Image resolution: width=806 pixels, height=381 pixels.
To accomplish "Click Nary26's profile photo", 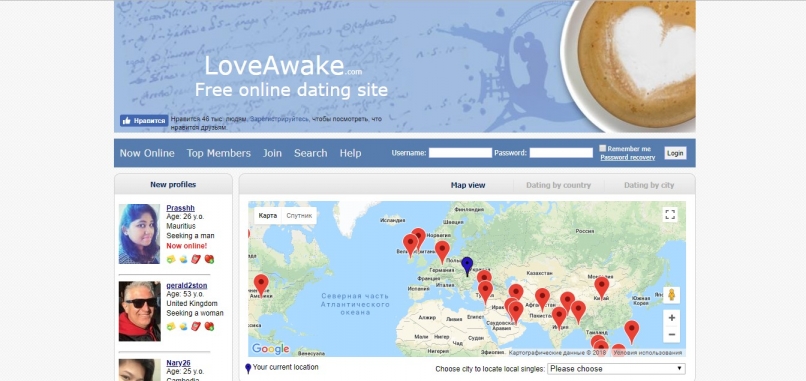I will click(x=139, y=370).
